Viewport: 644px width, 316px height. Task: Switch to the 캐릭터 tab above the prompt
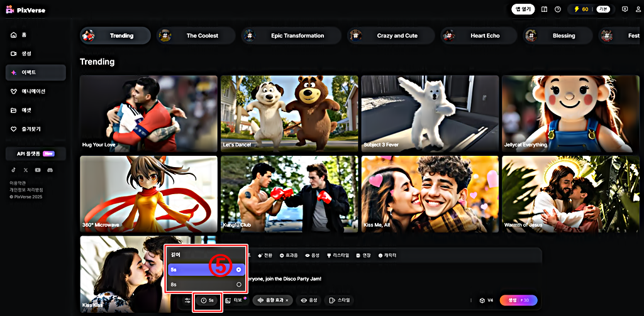[387, 255]
